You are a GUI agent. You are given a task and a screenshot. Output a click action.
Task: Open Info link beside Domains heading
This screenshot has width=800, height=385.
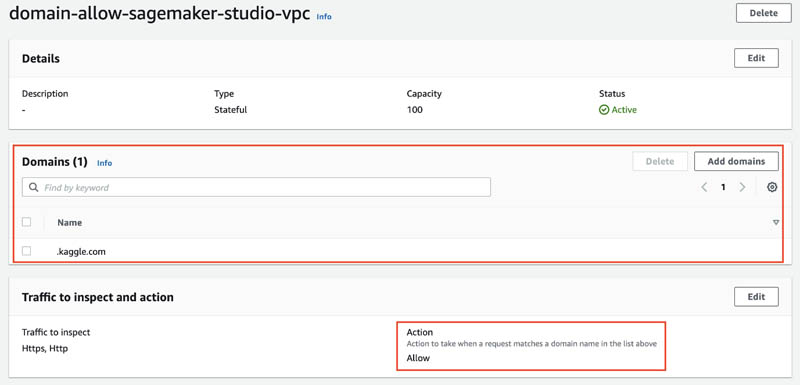tap(105, 163)
